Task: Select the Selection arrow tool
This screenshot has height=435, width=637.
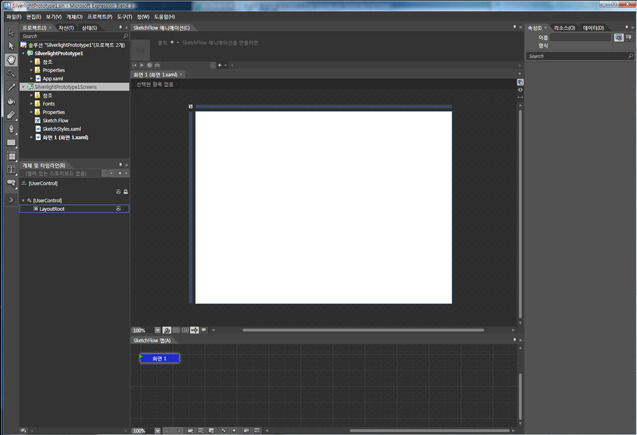Action: point(11,32)
